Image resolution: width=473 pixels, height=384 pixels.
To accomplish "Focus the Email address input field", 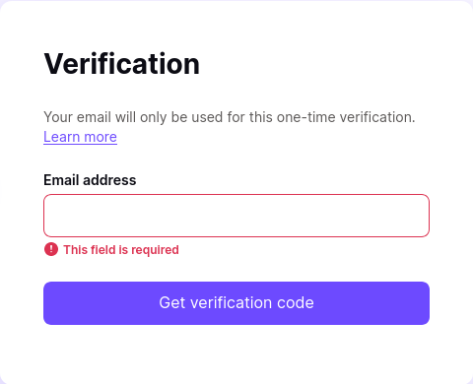I will (x=236, y=216).
